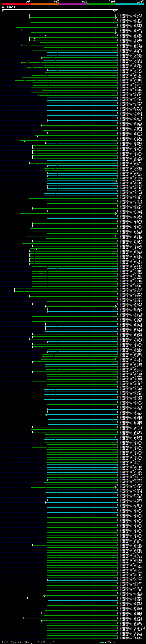This screenshot has height=644, width=146.
Task: Select the UniRef100_B7FU87 label
Action: coord(131,67)
